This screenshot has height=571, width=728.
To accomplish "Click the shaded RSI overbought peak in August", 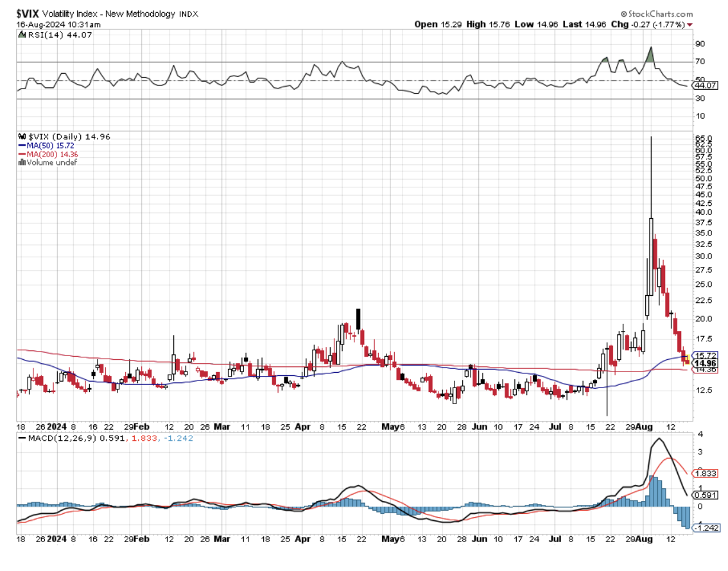I will pyautogui.click(x=650, y=55).
